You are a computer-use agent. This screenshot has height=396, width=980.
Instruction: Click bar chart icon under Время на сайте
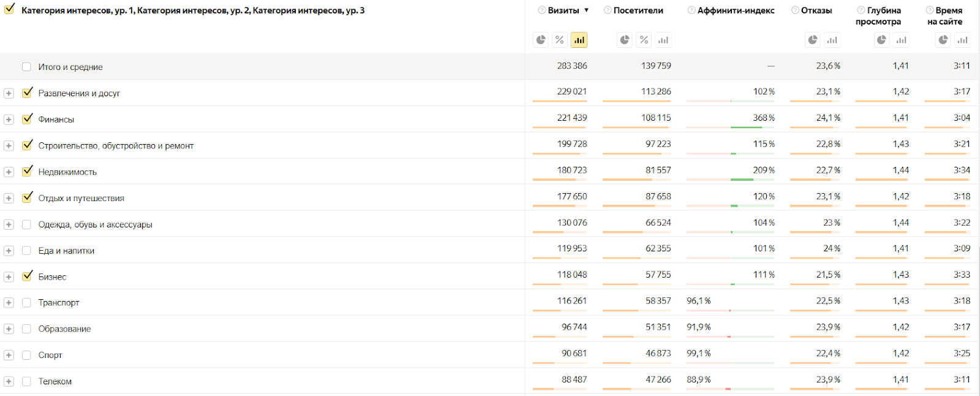click(x=963, y=40)
